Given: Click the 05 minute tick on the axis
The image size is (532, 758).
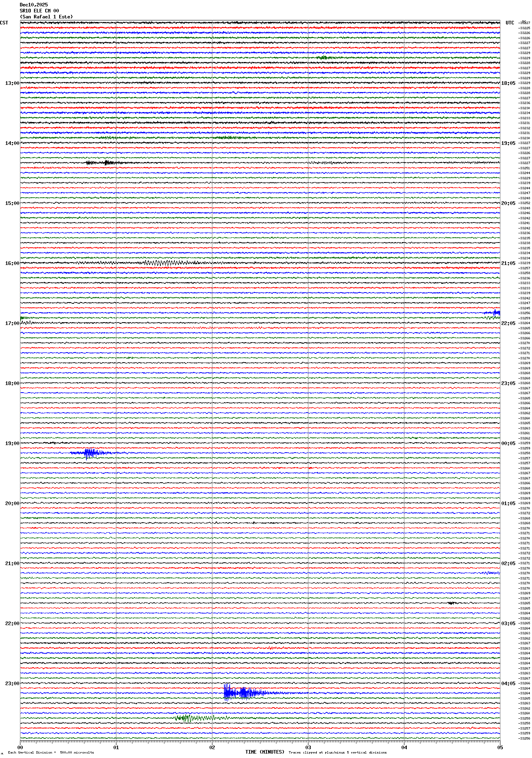Looking at the screenshot, I should point(500,747).
